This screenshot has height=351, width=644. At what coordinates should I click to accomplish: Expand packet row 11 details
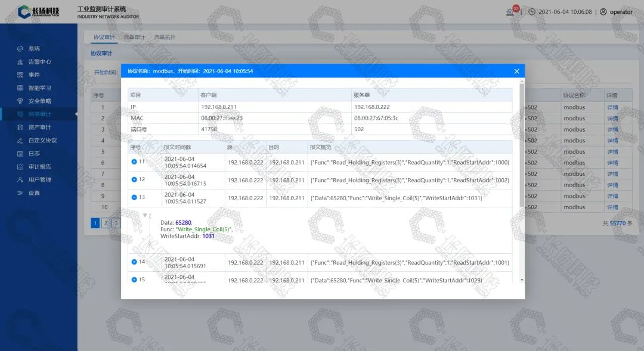[x=134, y=162]
